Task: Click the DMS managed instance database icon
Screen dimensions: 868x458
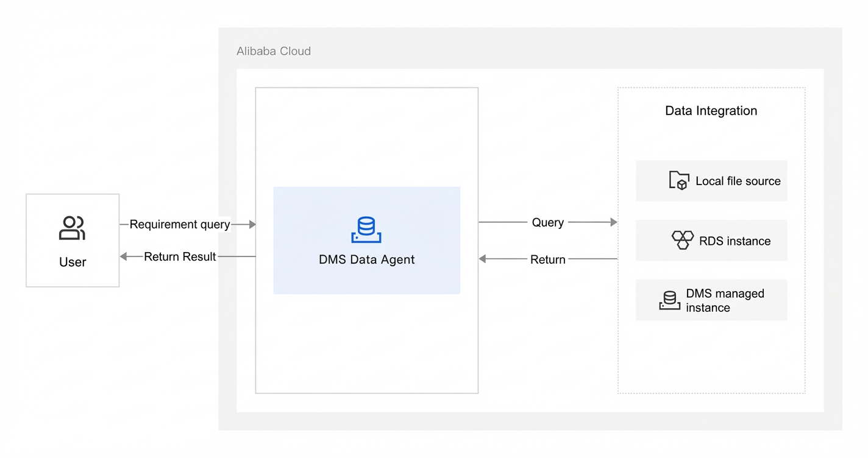Action: [670, 300]
